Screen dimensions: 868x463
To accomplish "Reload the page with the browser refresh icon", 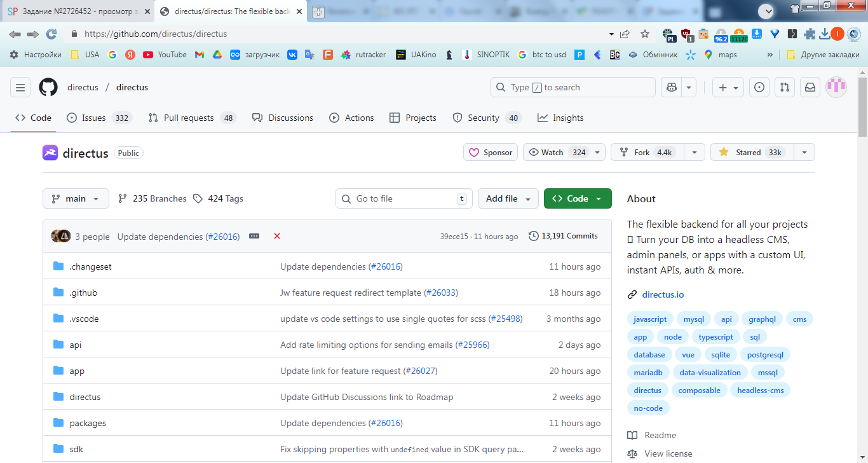I will point(51,34).
